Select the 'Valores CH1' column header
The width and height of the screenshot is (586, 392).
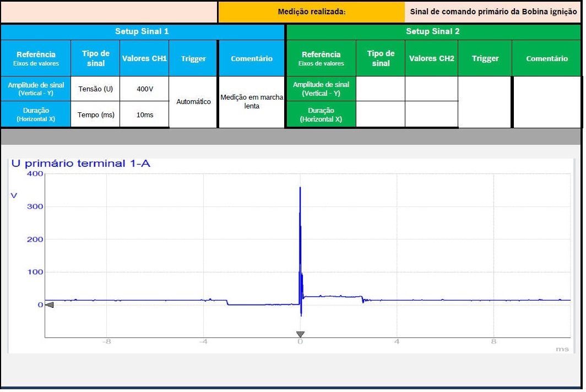pyautogui.click(x=144, y=58)
